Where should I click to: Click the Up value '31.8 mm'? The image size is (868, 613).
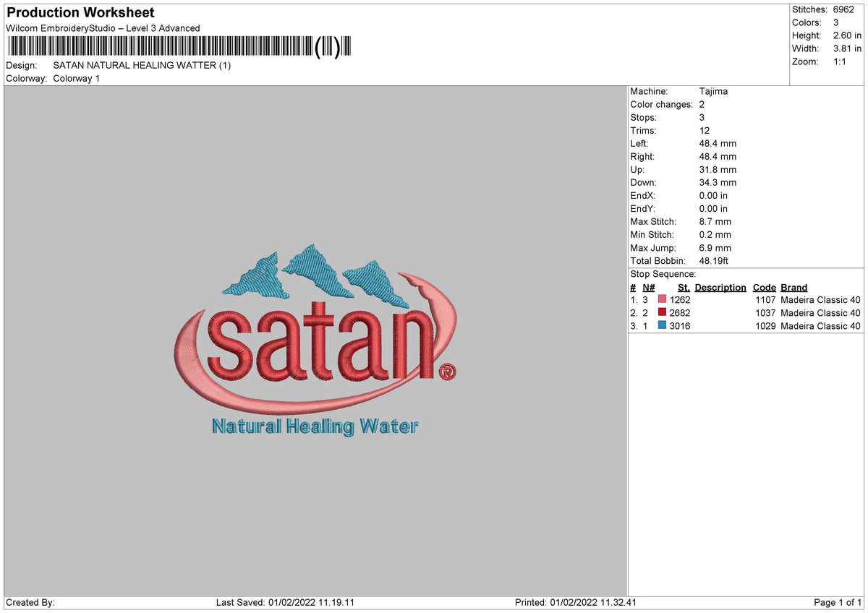718,170
